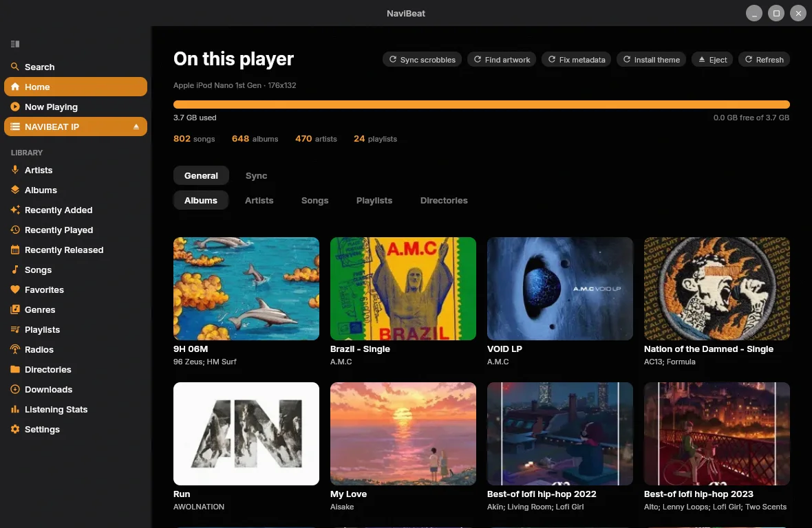This screenshot has width=812, height=528.
Task: Click the '9H 06M' album title
Action: [x=191, y=349]
